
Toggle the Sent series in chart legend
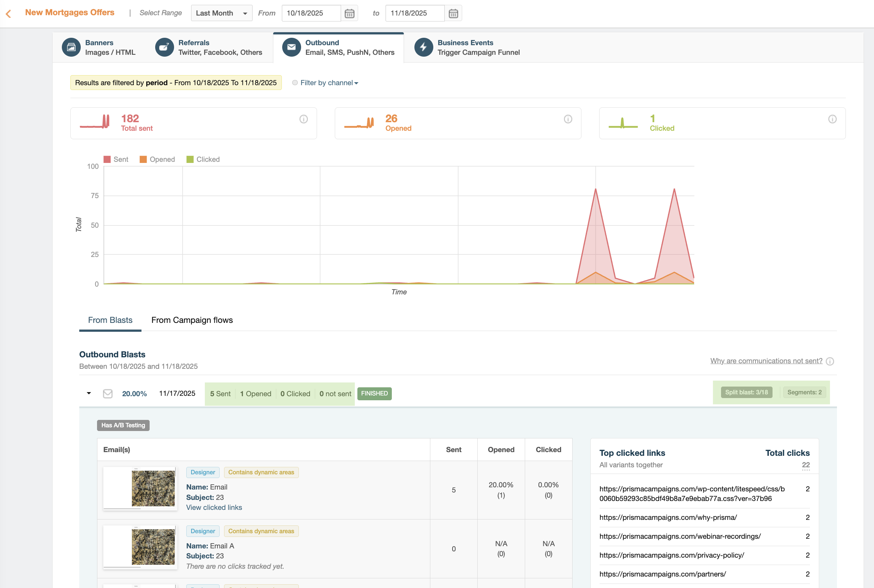click(x=116, y=159)
